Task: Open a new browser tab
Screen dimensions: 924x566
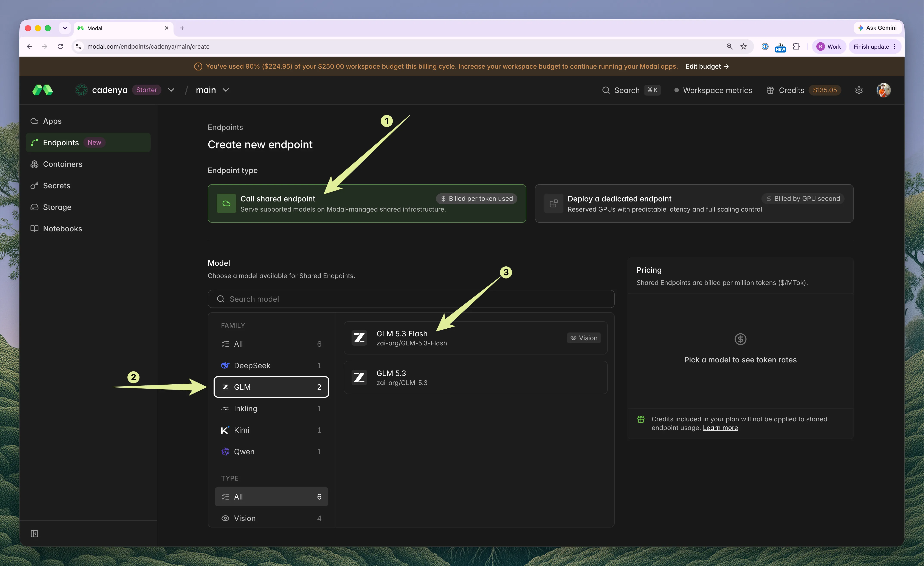Action: click(x=182, y=28)
